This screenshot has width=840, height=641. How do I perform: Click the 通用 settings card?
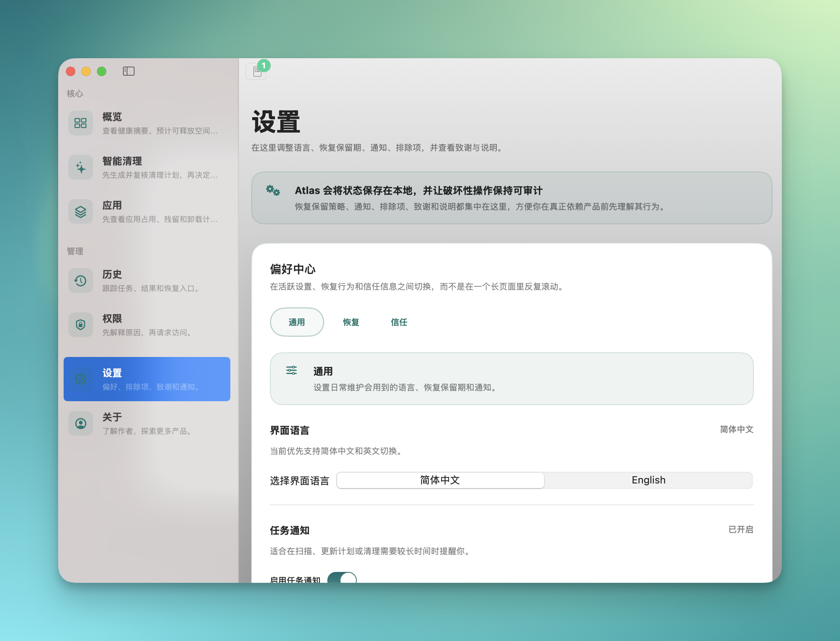[512, 379]
